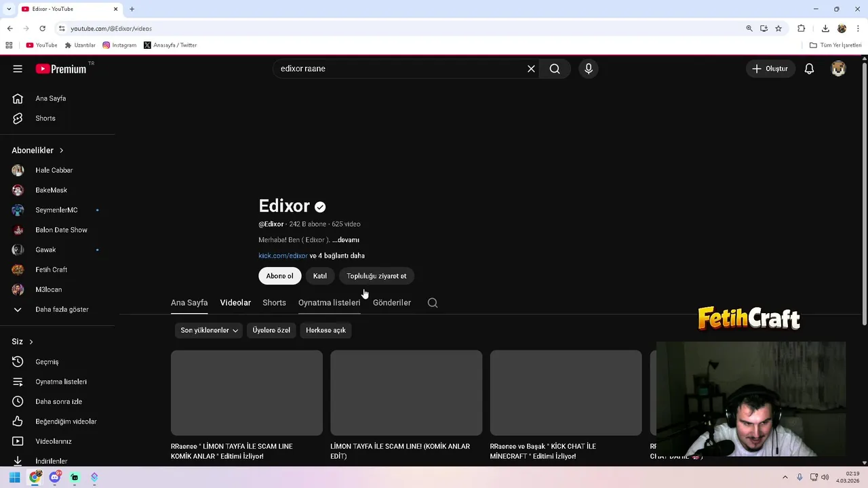
Task: Open the Chrome three-dot menu
Action: pyautogui.click(x=858, y=28)
